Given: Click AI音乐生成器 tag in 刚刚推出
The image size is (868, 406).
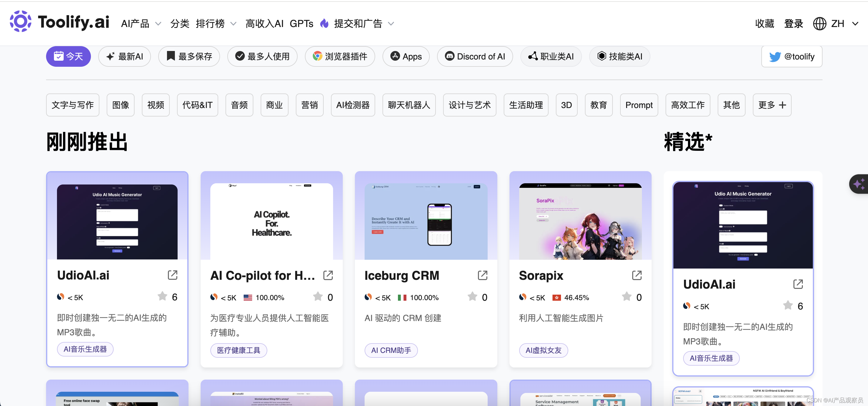Looking at the screenshot, I should click(x=85, y=349).
